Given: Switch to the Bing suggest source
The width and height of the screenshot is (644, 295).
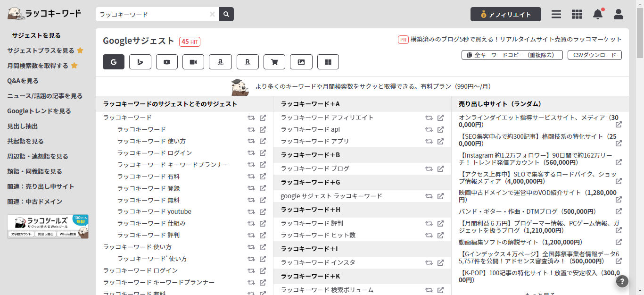Looking at the screenshot, I should (x=140, y=62).
